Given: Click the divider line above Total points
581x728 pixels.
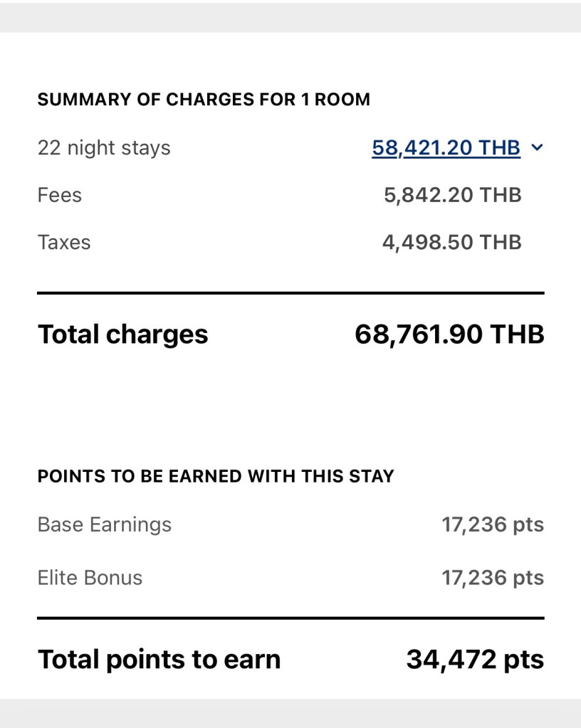Looking at the screenshot, I should (290, 618).
